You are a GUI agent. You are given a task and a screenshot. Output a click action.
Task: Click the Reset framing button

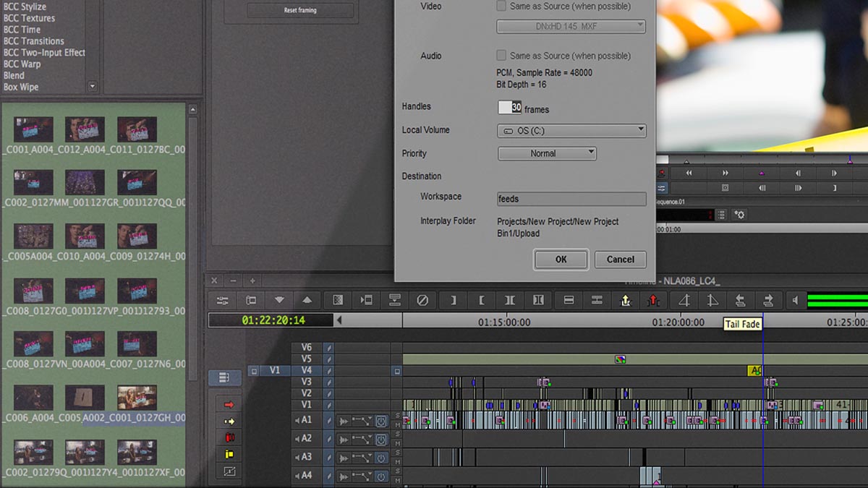point(300,11)
